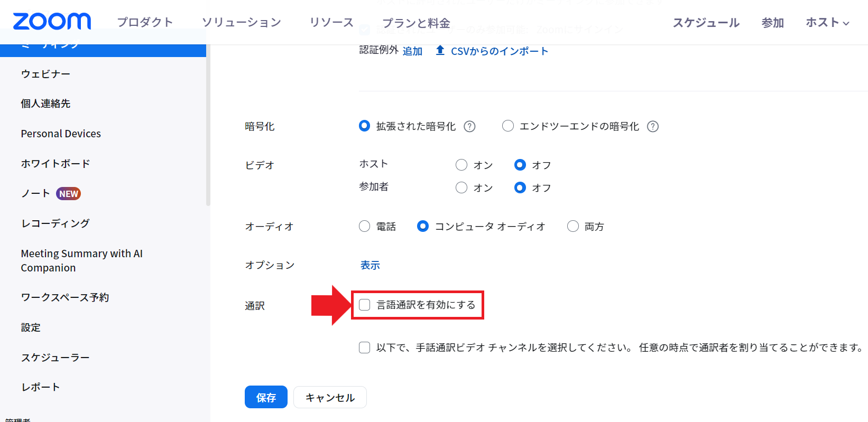
Task: Choose 電話 audio option
Action: (364, 226)
